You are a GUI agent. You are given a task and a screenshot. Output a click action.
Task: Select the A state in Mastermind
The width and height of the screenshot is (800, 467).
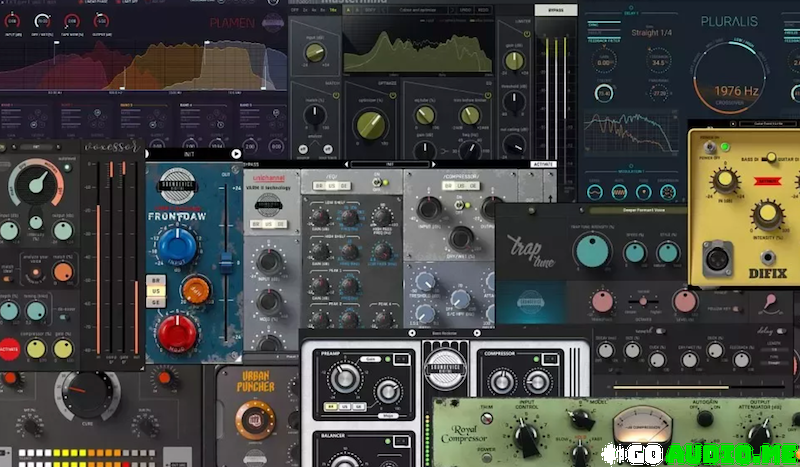(x=348, y=10)
